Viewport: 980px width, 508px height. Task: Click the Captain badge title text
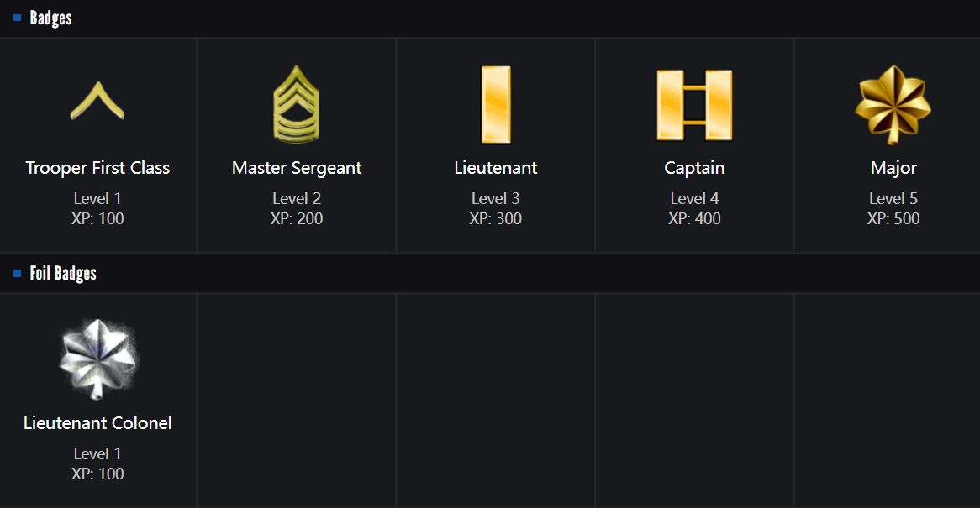[x=694, y=168]
